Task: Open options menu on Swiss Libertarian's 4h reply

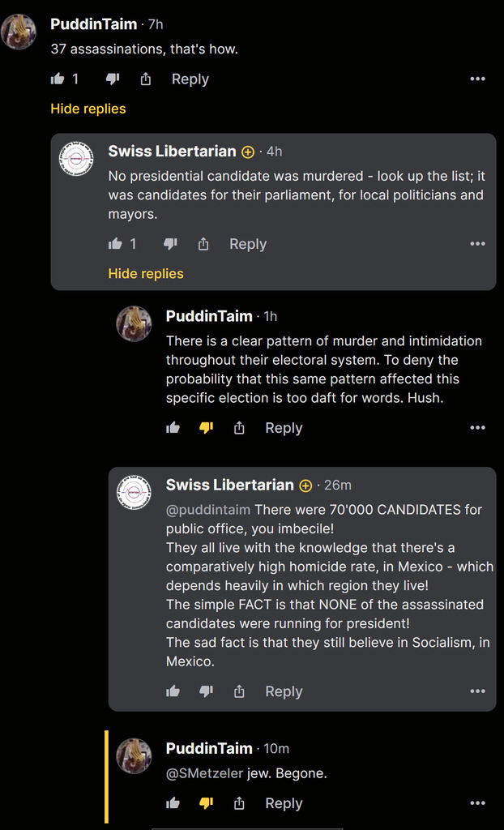Action: 477,244
